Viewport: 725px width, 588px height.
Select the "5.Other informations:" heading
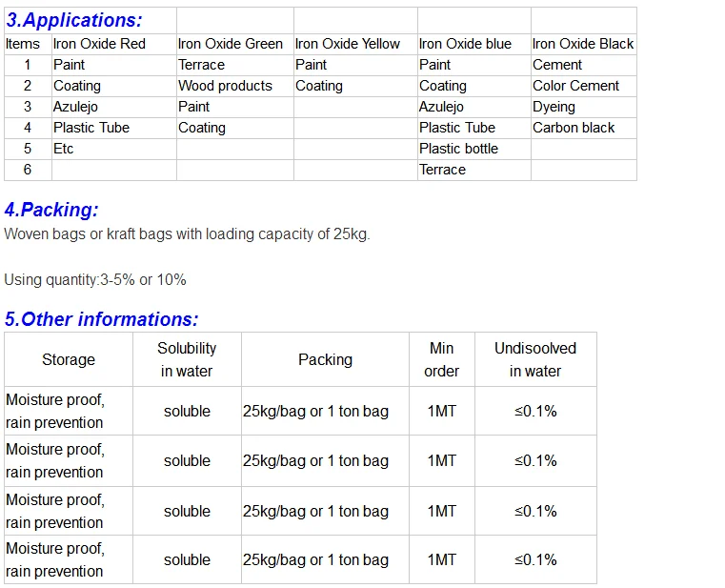101,319
